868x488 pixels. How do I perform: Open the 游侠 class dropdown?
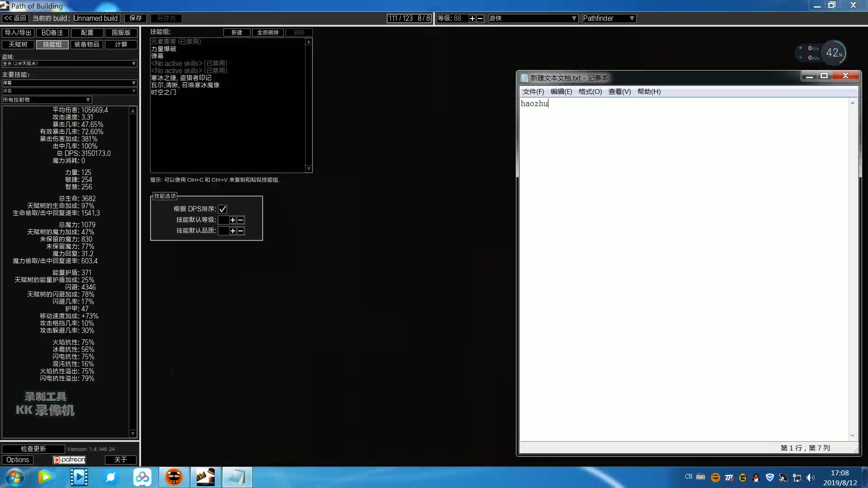(533, 19)
